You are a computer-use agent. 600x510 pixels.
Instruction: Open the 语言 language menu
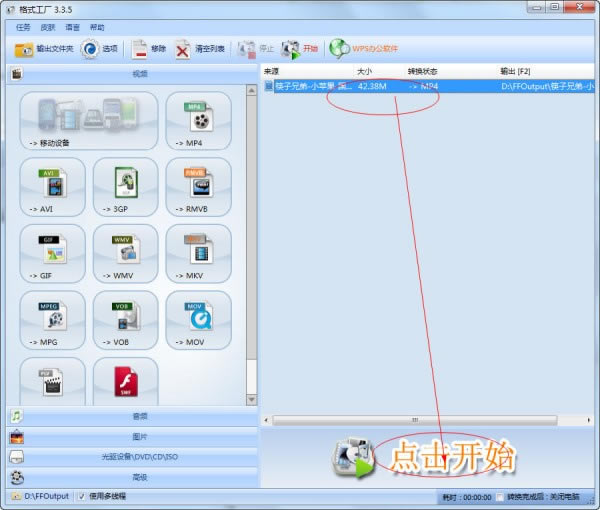click(x=72, y=27)
